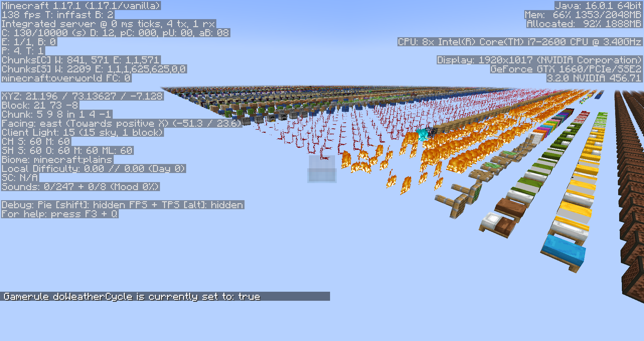Click the "Mem: 66% 1353/2048MB" memory line
644x341 pixels.
point(584,15)
